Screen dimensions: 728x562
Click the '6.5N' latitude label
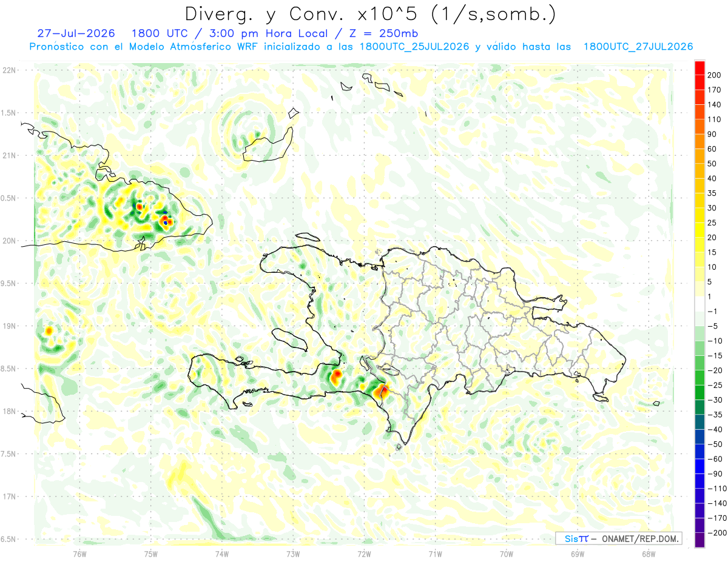tap(7, 539)
